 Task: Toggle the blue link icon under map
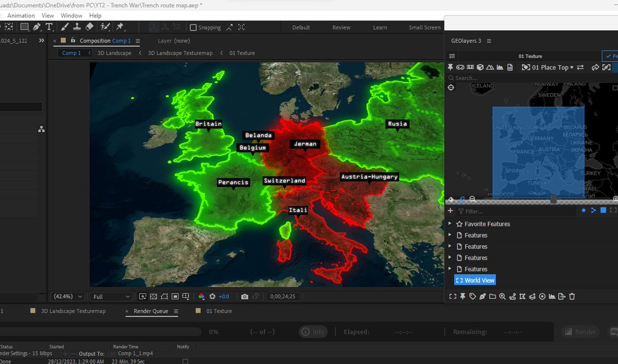[461, 199]
